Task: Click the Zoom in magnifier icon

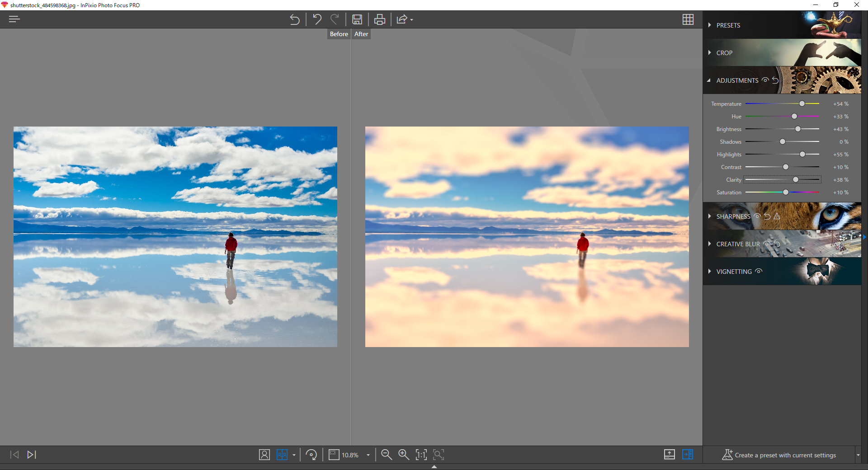Action: 404,455
